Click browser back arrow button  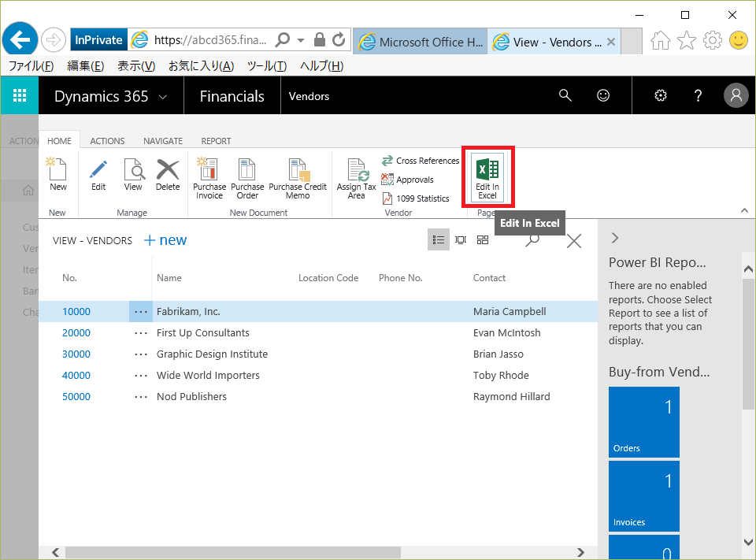click(20, 39)
